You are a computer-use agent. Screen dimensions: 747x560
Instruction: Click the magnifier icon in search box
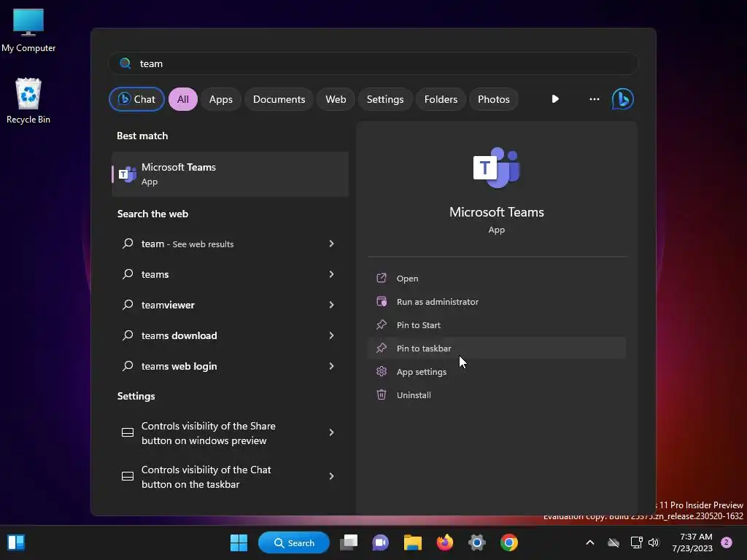[125, 63]
